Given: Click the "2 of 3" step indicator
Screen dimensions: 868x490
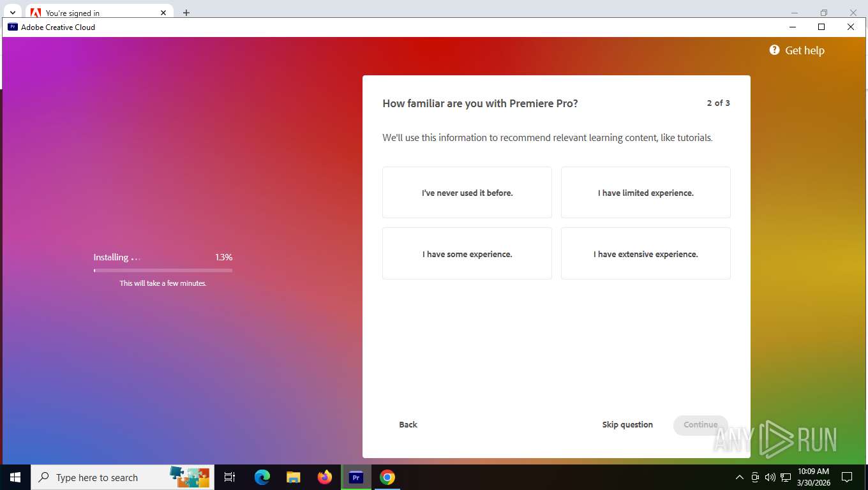Looking at the screenshot, I should pos(718,103).
